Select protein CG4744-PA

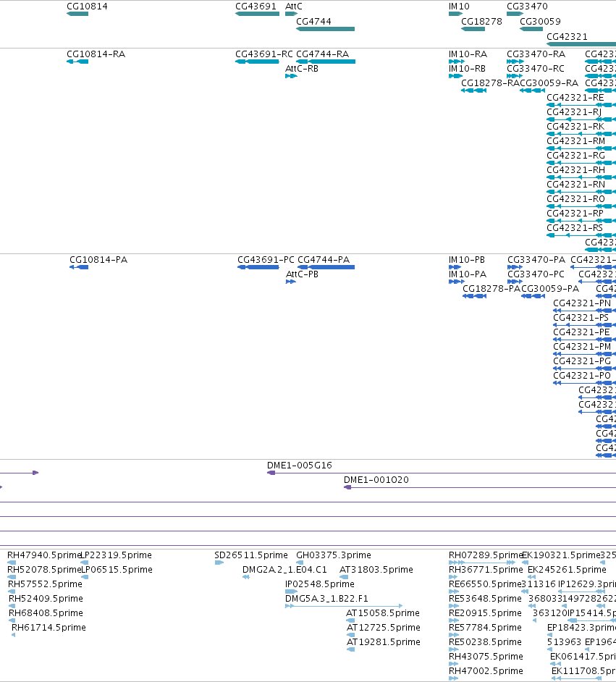click(324, 260)
